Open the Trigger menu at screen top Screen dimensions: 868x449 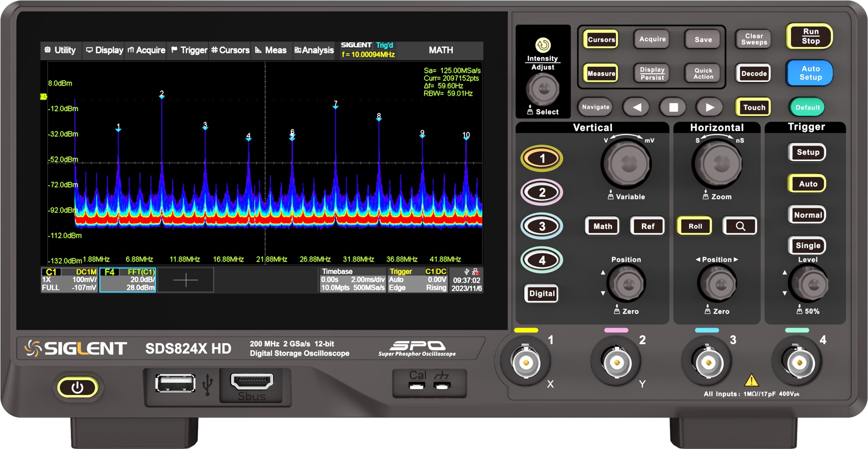point(188,50)
